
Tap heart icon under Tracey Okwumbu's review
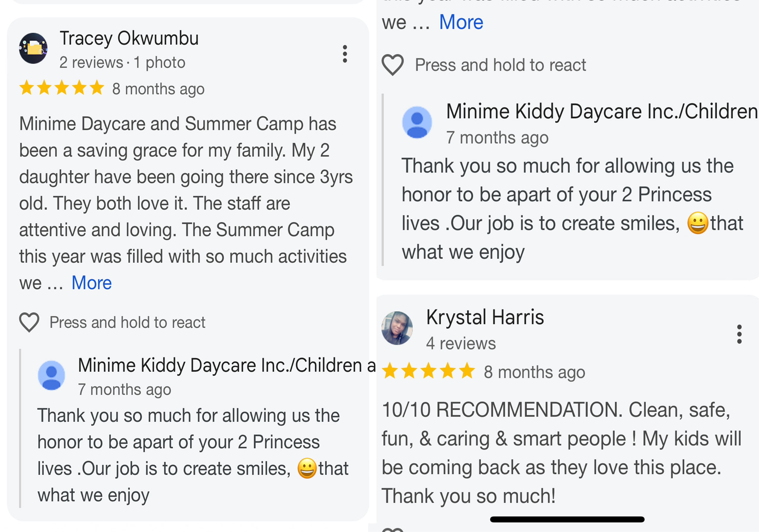(29, 322)
